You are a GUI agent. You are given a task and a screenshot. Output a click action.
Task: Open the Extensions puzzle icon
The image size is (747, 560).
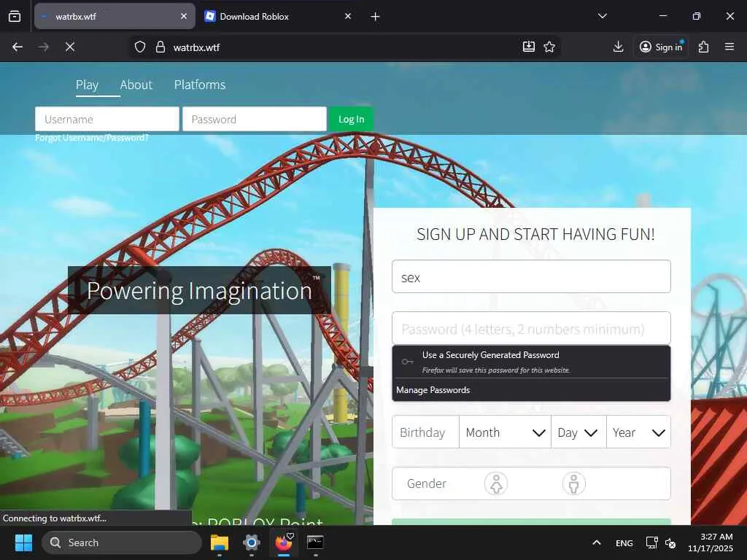(704, 47)
